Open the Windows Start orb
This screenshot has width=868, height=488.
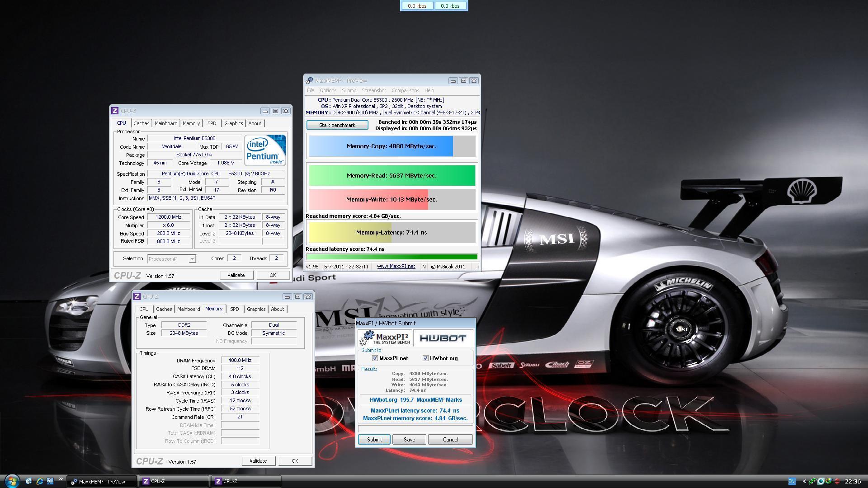tap(12, 481)
